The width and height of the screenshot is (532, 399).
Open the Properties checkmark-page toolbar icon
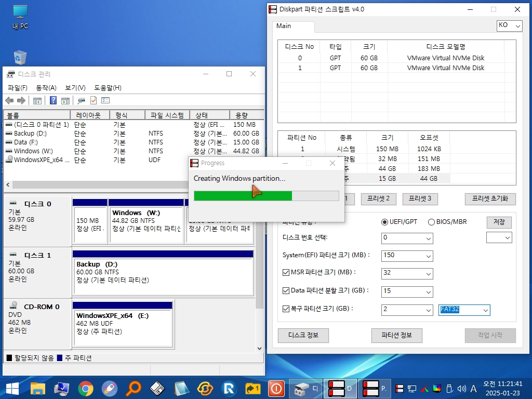[x=94, y=100]
